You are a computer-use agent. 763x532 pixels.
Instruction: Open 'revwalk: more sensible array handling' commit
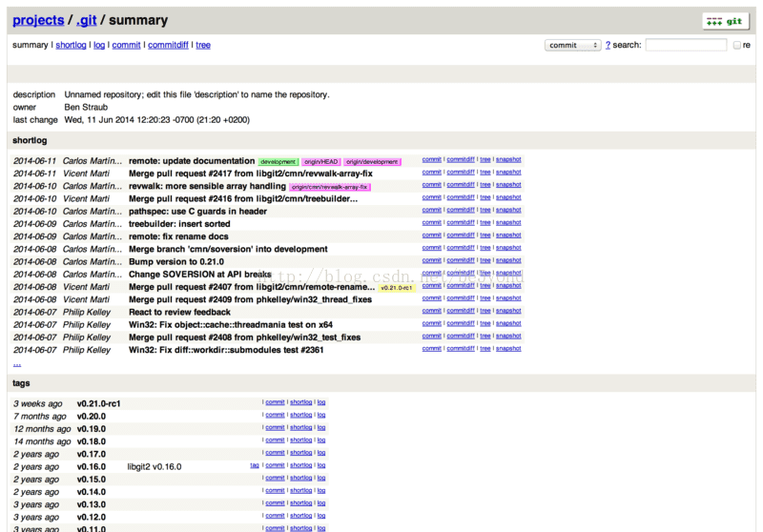[207, 186]
